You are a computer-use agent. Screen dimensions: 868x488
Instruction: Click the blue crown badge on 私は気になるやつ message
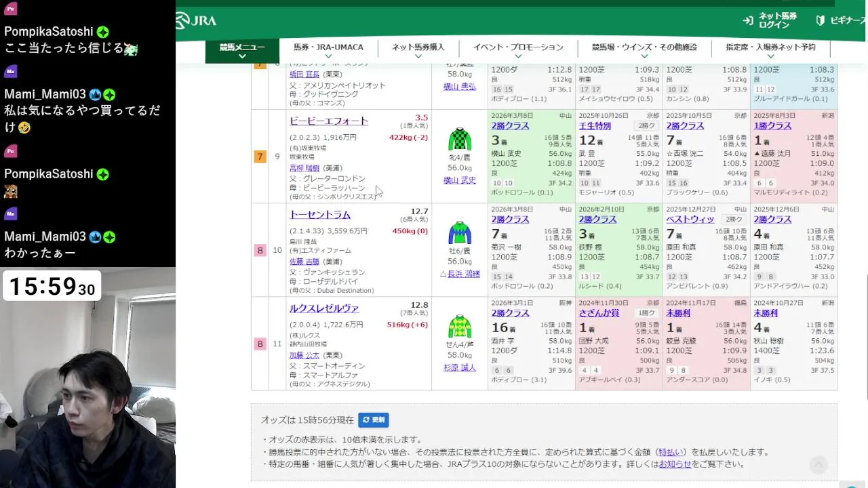(95, 94)
